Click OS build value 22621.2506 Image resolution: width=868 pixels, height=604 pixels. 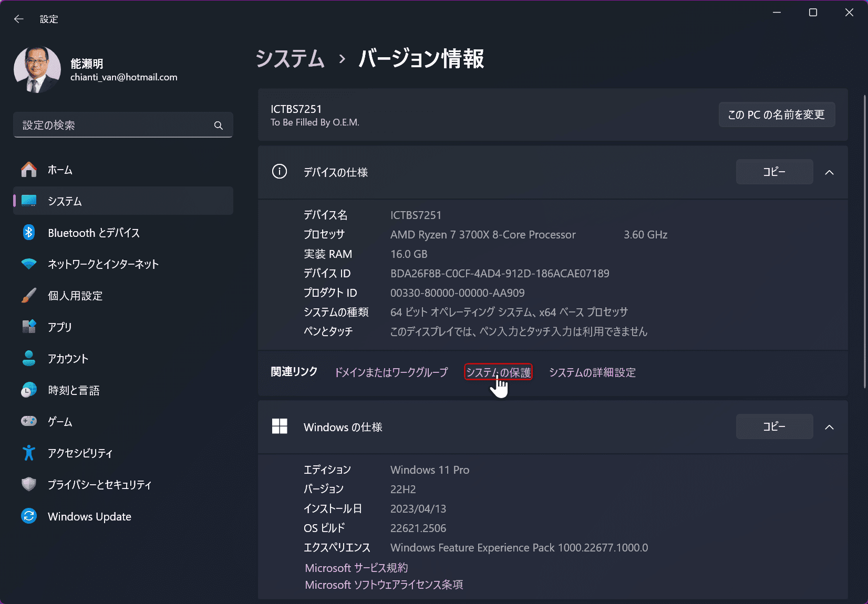418,528
